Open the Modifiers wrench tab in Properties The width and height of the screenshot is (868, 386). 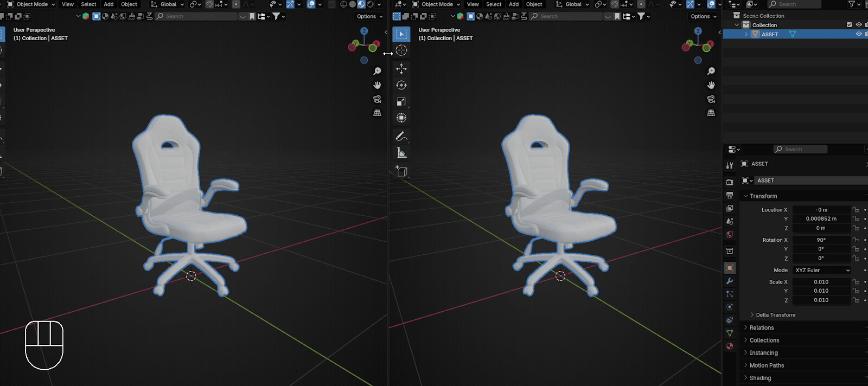(730, 281)
